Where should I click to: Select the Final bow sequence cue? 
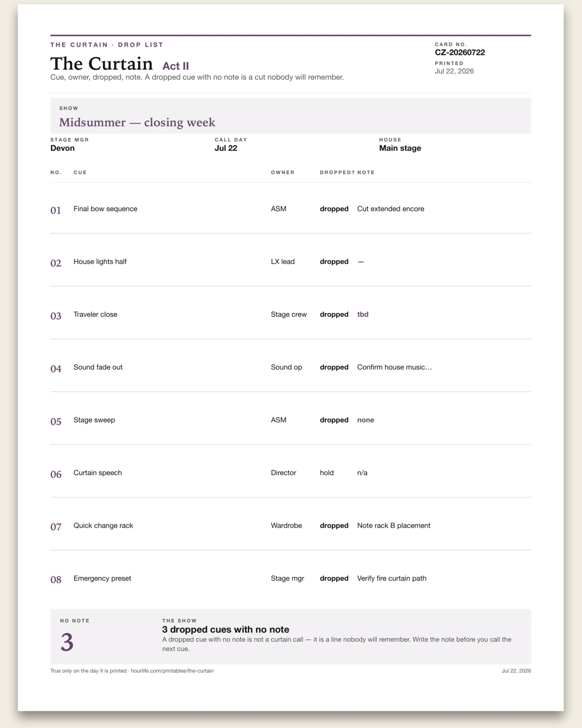pos(105,209)
